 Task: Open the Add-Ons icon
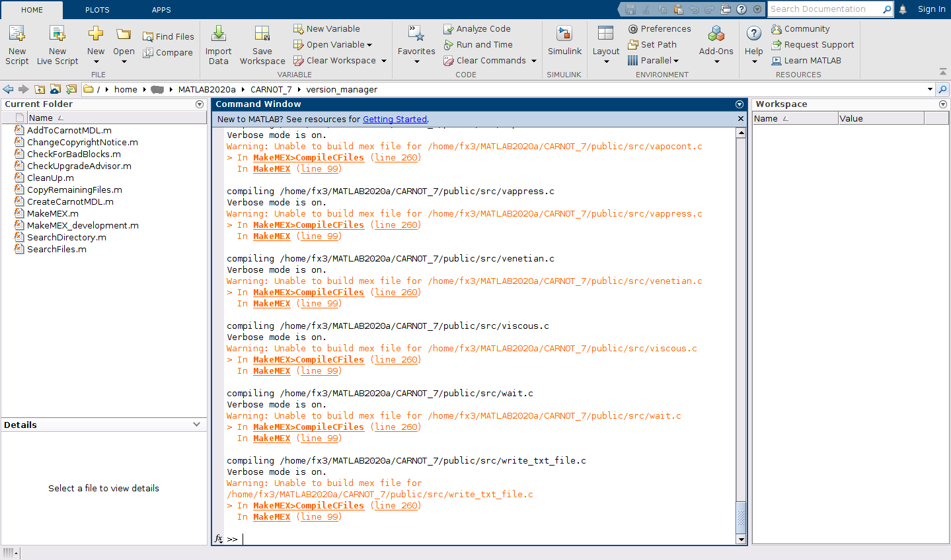point(716,34)
